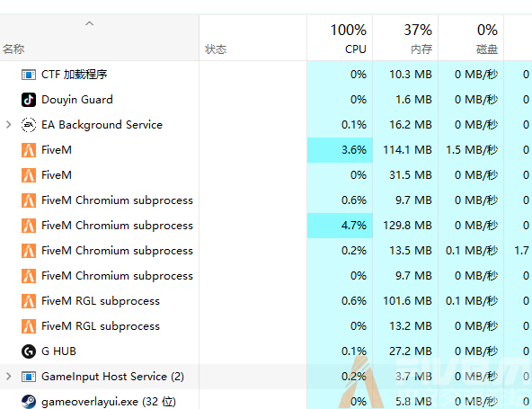Click the GameInput Host Service icon
Image resolution: width=532 pixels, height=409 pixels.
click(29, 377)
